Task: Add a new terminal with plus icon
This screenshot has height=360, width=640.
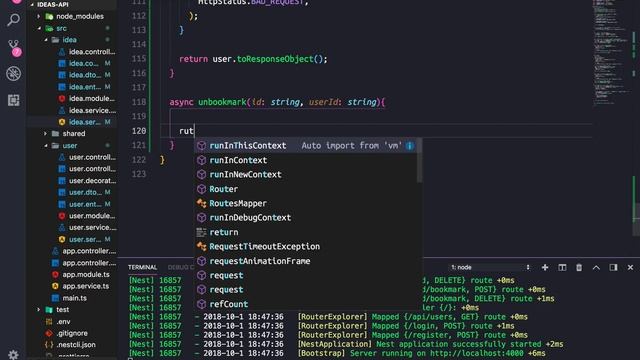Action: pyautogui.click(x=545, y=267)
